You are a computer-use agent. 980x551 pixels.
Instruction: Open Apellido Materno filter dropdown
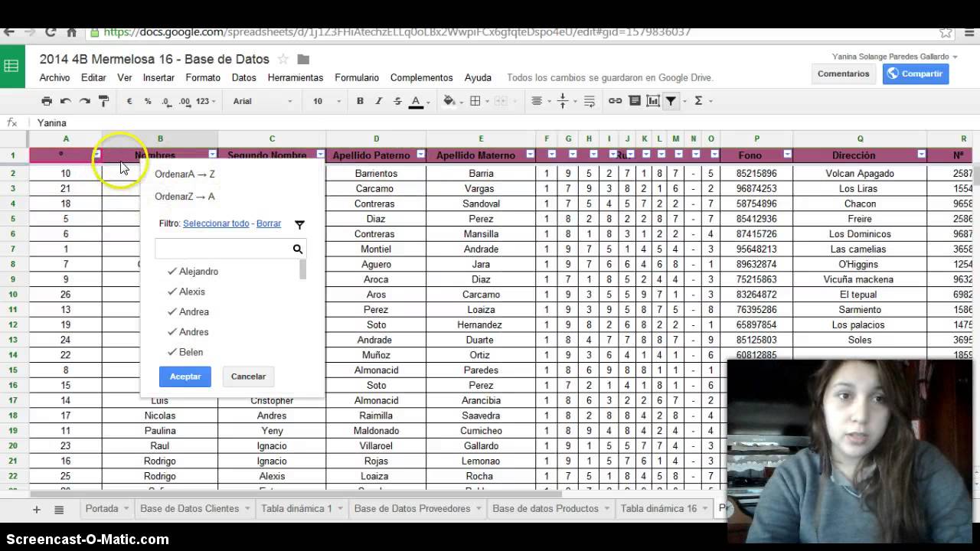tap(530, 155)
